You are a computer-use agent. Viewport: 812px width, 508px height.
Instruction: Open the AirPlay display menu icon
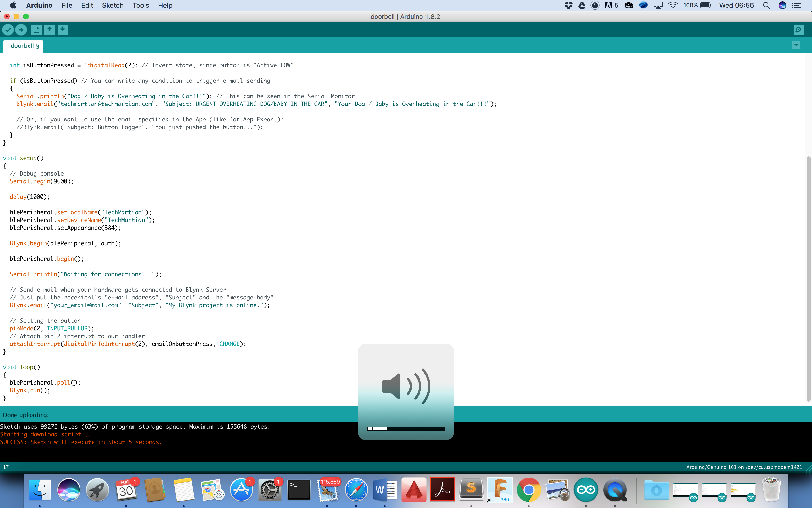tap(658, 5)
